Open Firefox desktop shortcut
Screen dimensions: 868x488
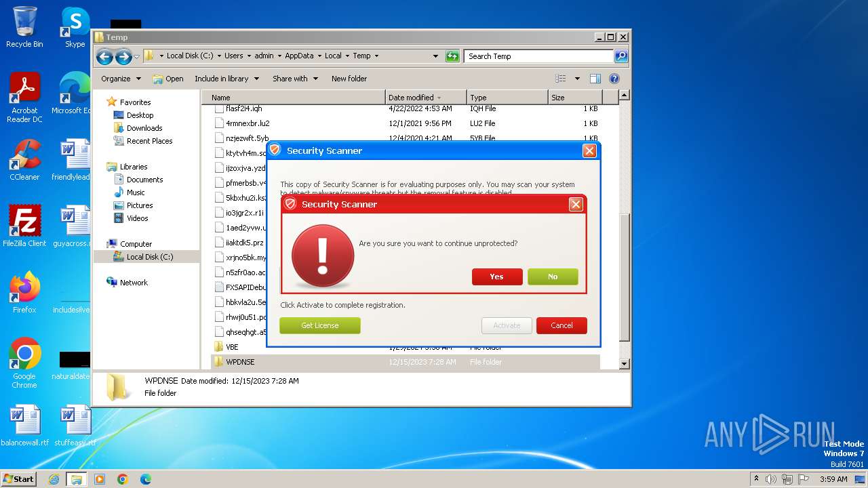[x=24, y=293]
